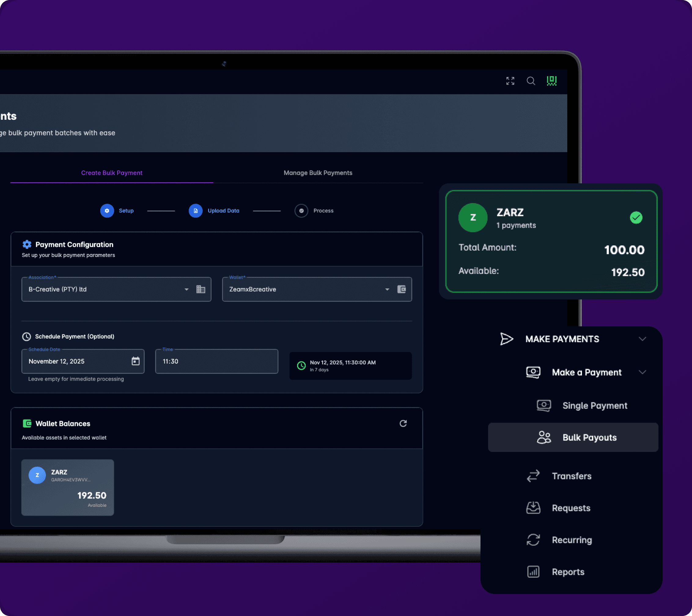This screenshot has width=692, height=616.
Task: Collapse the MAKE PAYMENTS section chevron
Action: [x=642, y=339]
